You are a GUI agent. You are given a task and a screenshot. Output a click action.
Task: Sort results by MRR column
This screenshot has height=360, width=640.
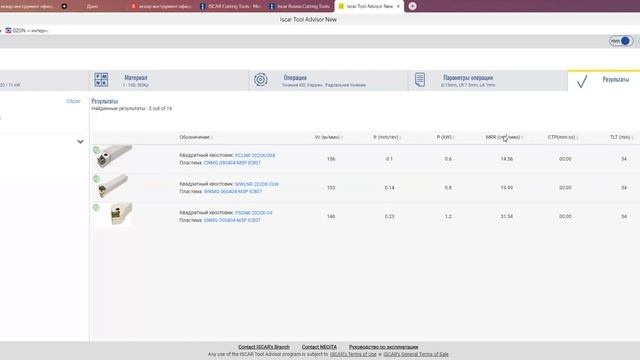pyautogui.click(x=504, y=137)
